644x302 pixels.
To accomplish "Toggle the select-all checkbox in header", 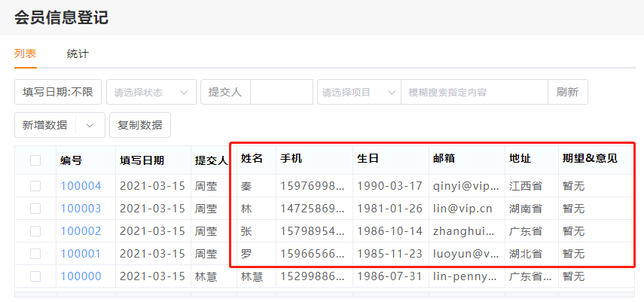I will (35, 160).
